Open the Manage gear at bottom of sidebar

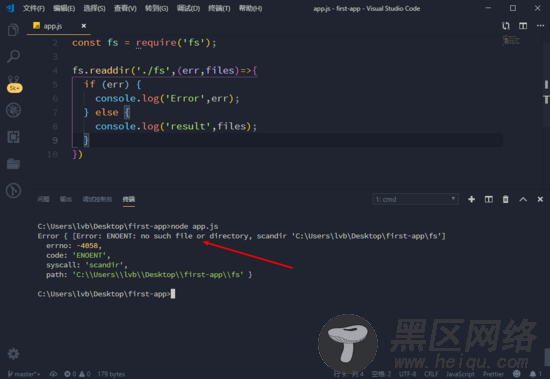tap(13, 354)
